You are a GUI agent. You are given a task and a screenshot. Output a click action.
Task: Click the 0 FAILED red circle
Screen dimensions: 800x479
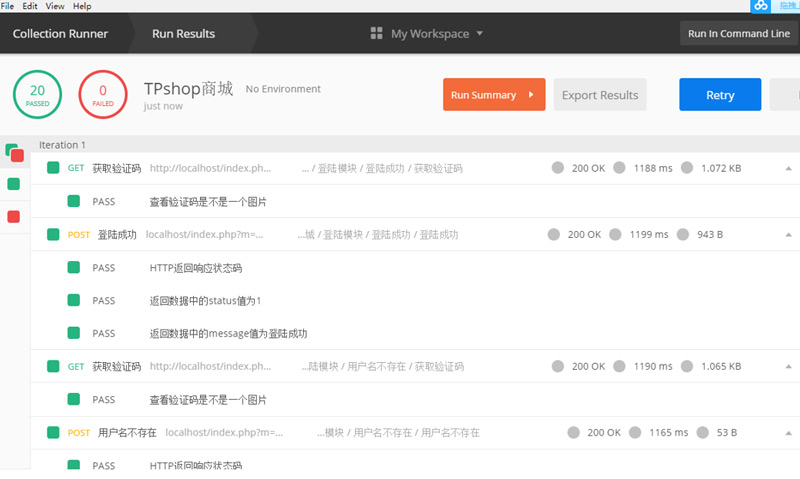(x=102, y=95)
